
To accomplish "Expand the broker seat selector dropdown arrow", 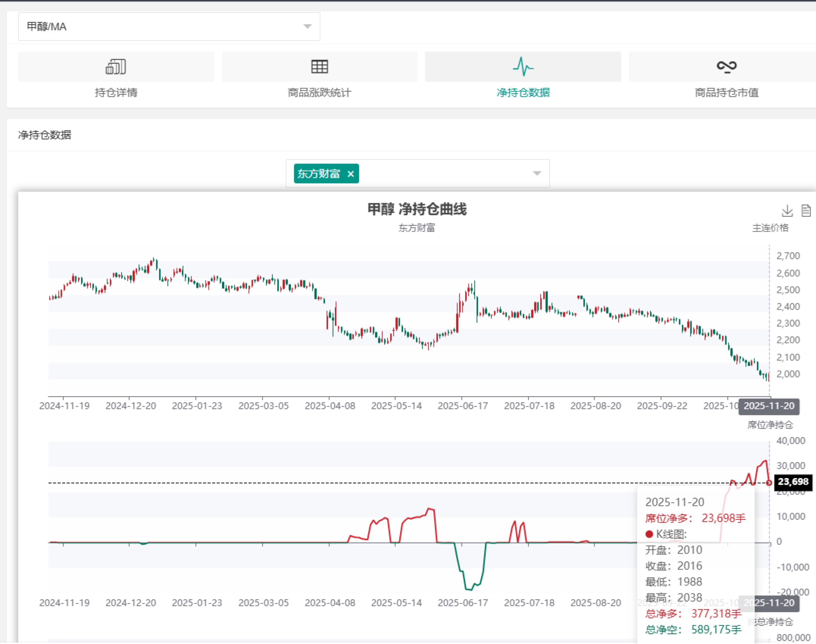I will pyautogui.click(x=537, y=174).
